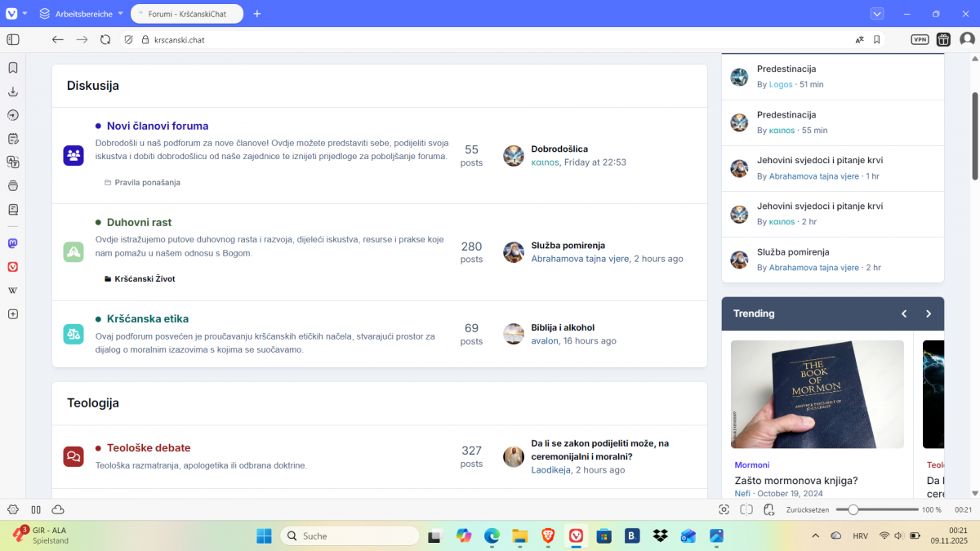Open the Mastodon web panel
Screen dimensions: 980x551
(13, 243)
